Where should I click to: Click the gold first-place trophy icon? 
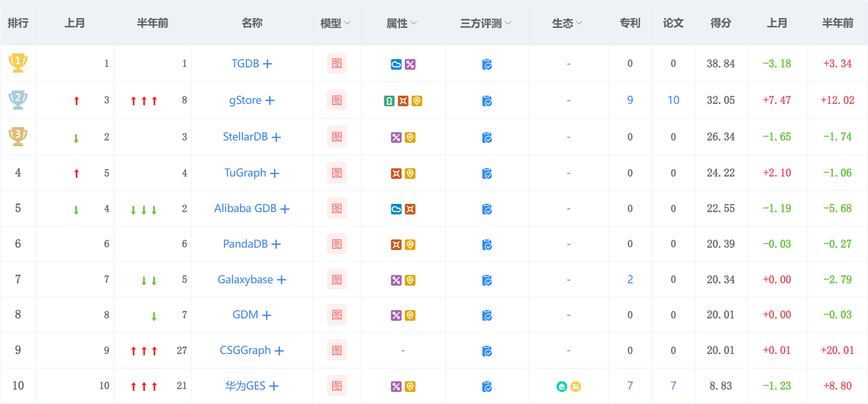[18, 63]
